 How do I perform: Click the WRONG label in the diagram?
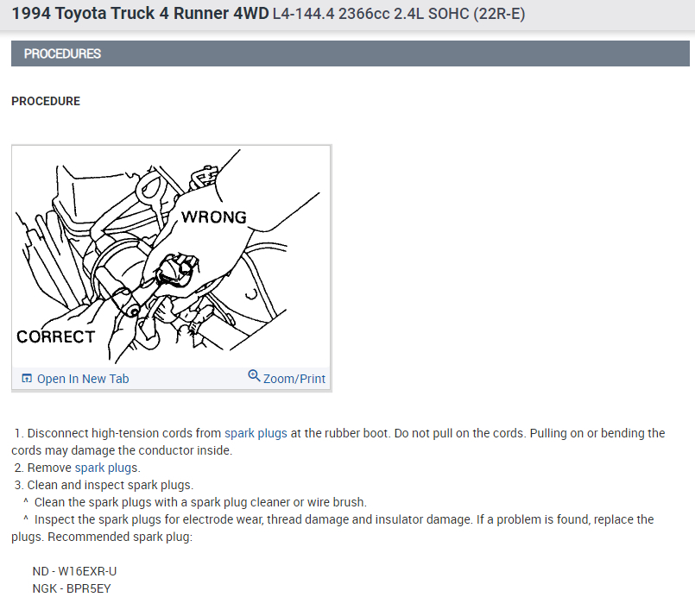(x=213, y=217)
